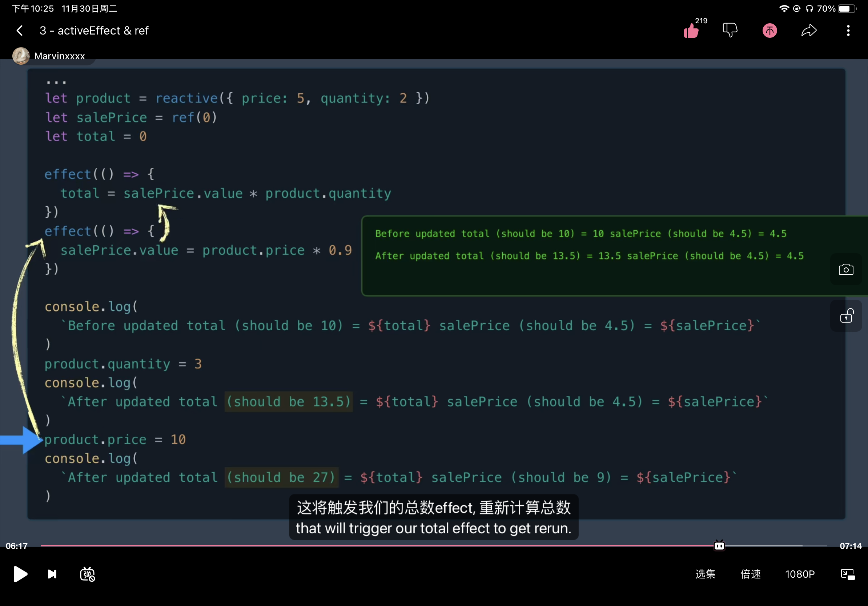Like the video with thumbs-up icon
868x606 pixels.
691,31
